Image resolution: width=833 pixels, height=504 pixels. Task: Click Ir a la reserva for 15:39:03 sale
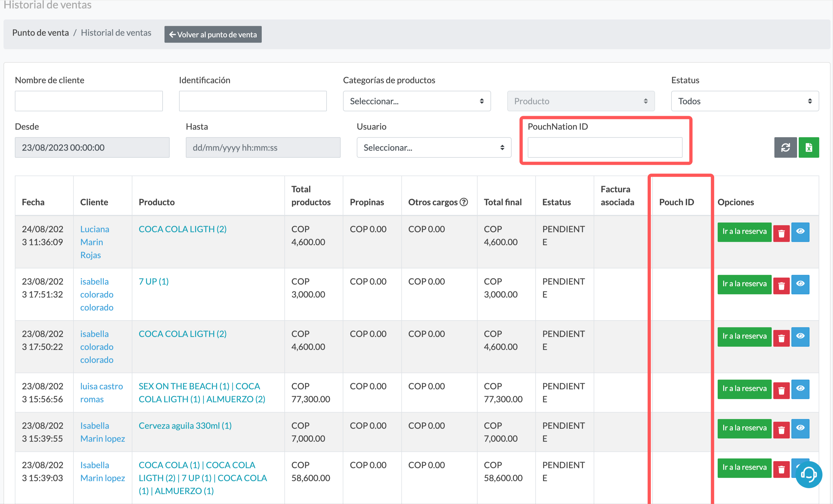[744, 468]
